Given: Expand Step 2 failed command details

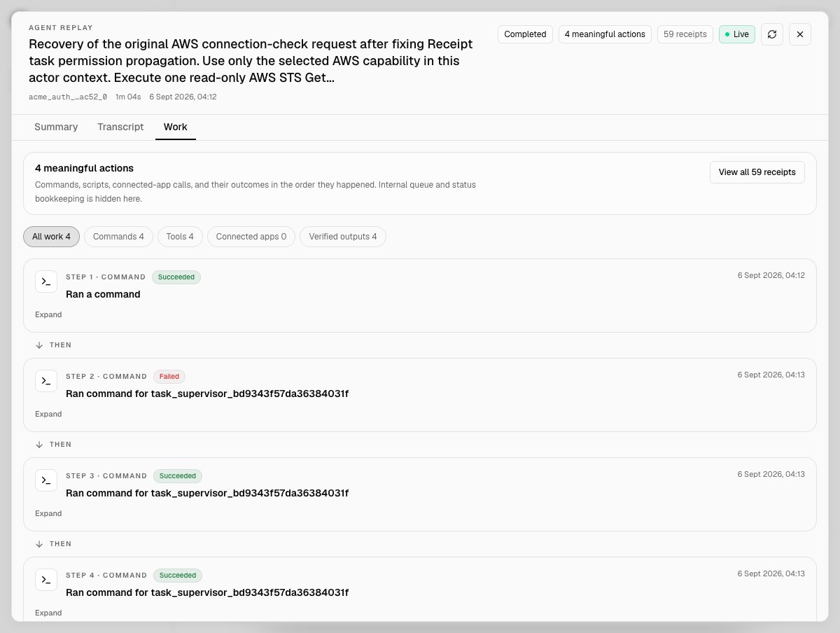Looking at the screenshot, I should tap(48, 415).
